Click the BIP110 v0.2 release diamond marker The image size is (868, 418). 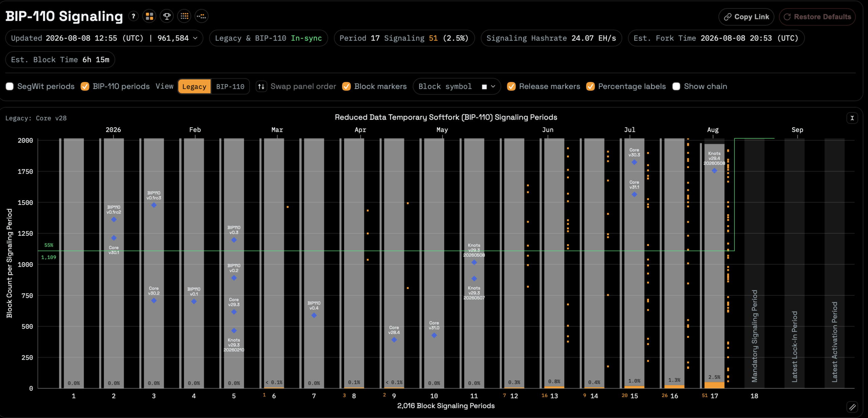234,278
